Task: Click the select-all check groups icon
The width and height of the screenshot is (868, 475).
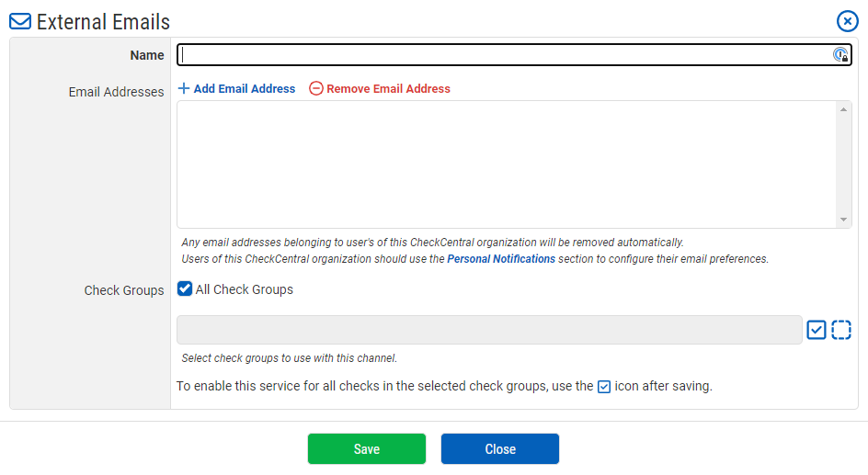Action: (x=817, y=330)
